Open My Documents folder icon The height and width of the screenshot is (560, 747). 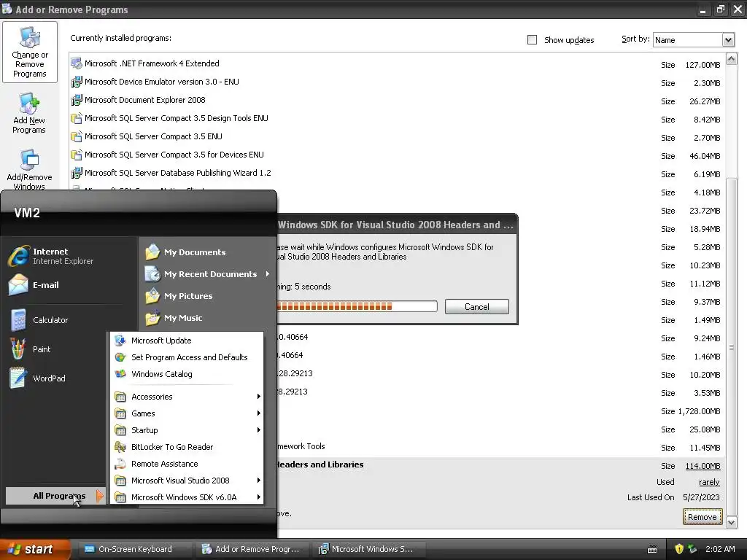point(152,252)
